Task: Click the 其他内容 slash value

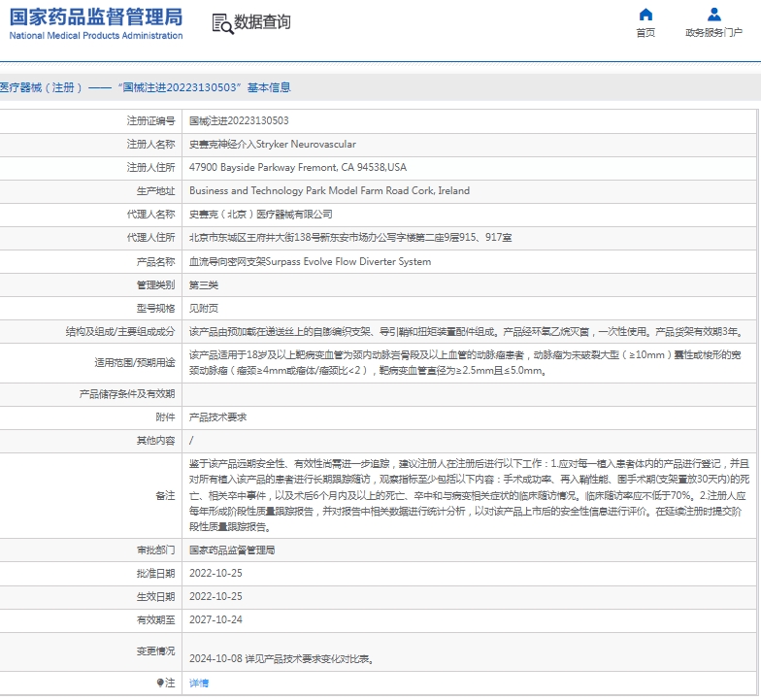Action: pos(191,441)
